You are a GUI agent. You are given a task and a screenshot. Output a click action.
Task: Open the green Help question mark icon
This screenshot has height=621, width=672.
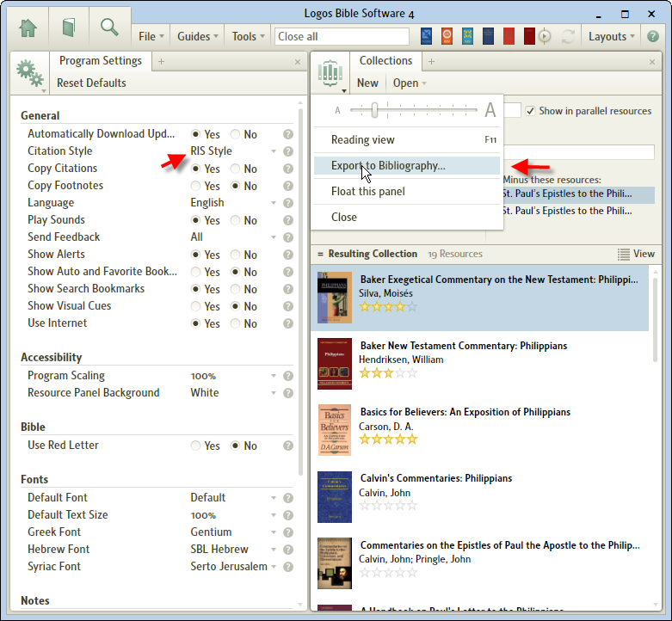coord(653,36)
